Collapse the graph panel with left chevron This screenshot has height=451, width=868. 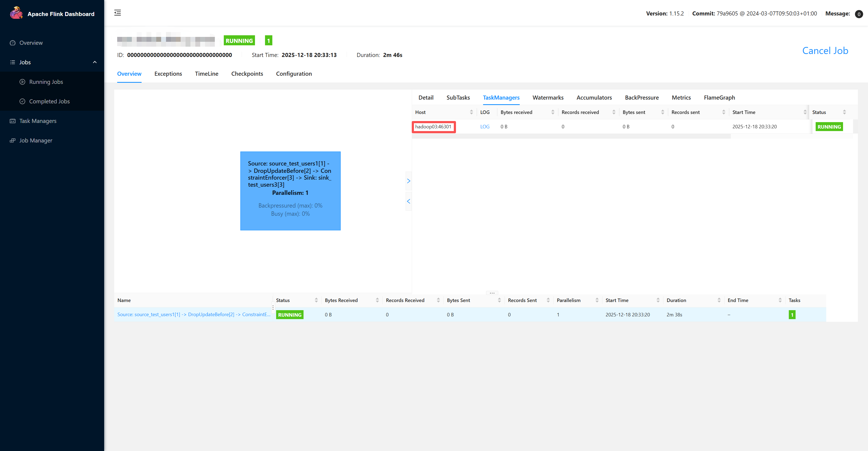click(409, 201)
